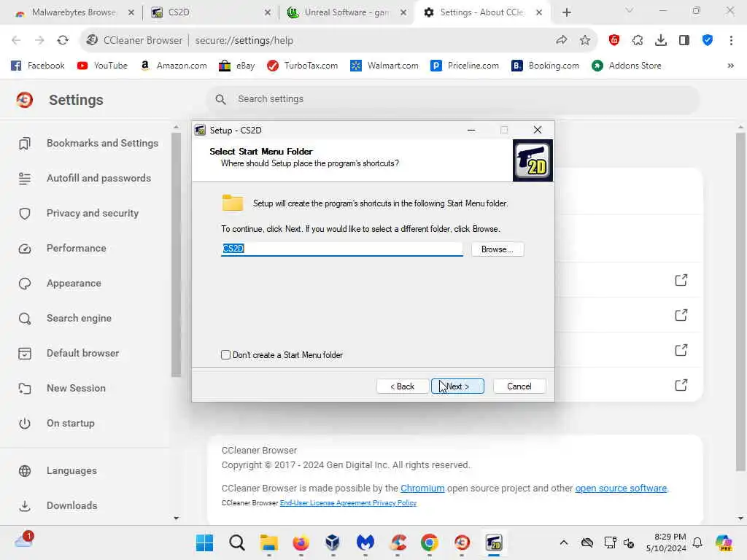Go Back in the CS2D setup wizard
The width and height of the screenshot is (747, 560).
coord(403,386)
